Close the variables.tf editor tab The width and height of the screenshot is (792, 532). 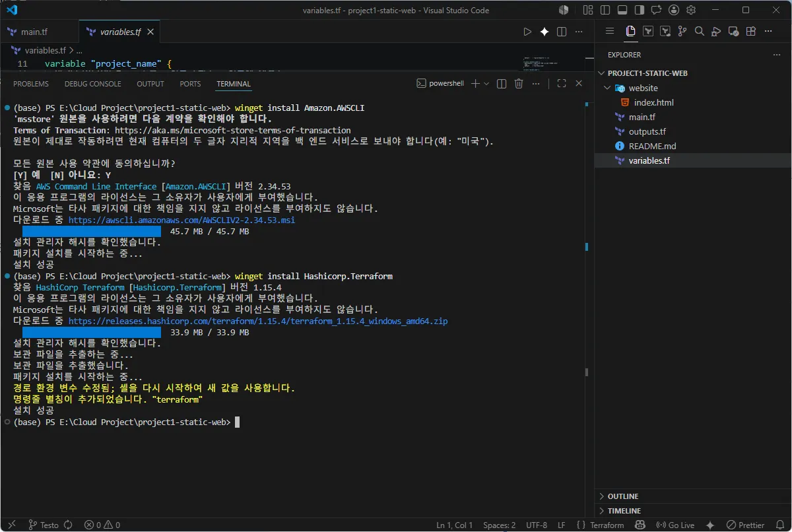[x=150, y=32]
